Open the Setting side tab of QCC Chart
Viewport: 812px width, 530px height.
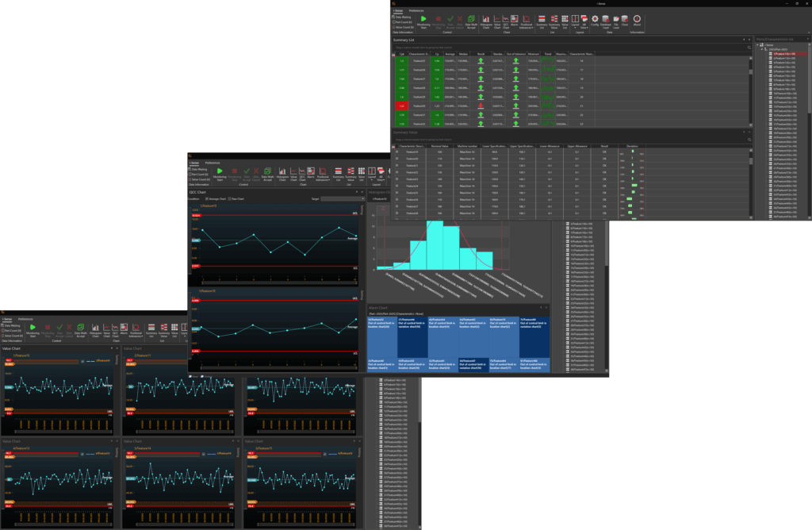point(362,210)
